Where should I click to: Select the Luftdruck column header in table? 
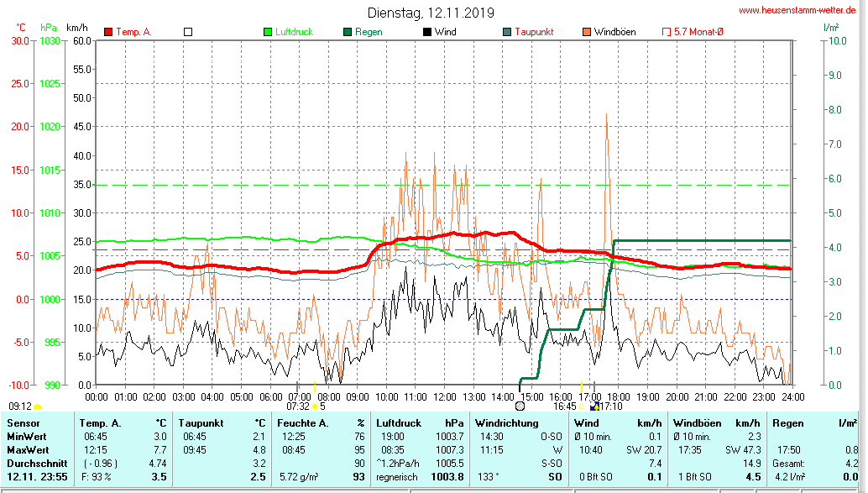pos(396,423)
